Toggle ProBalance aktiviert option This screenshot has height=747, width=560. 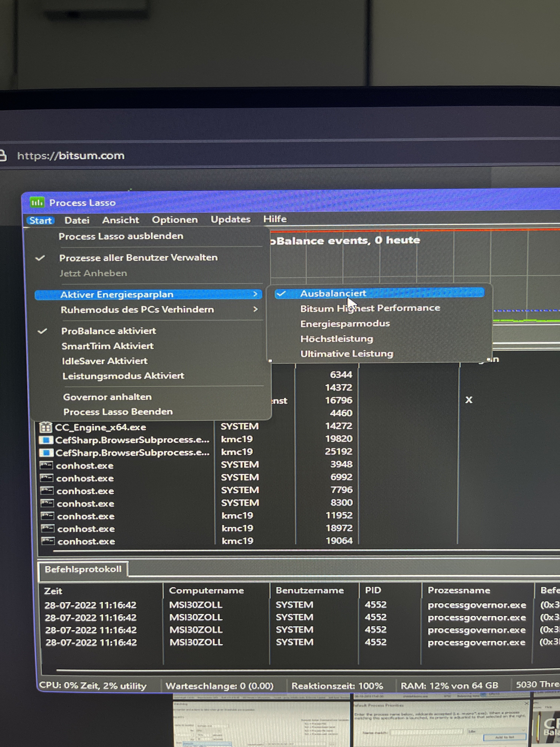[108, 331]
